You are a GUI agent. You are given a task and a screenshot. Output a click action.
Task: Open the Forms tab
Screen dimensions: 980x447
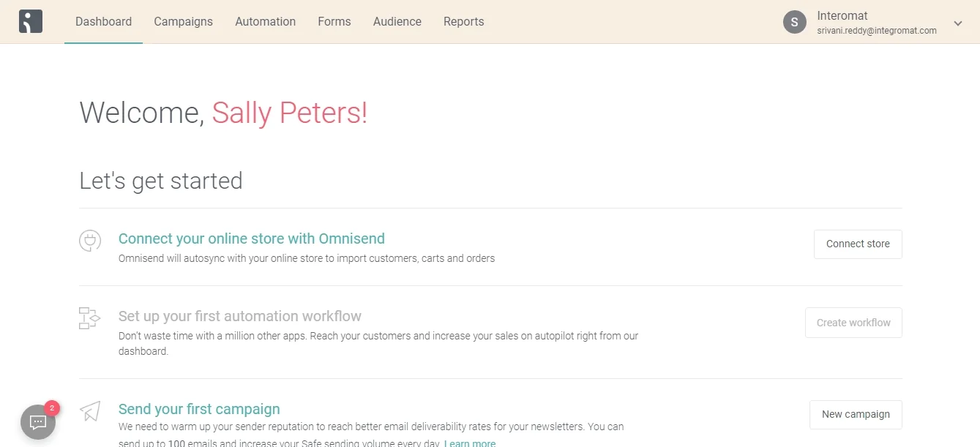pos(334,22)
